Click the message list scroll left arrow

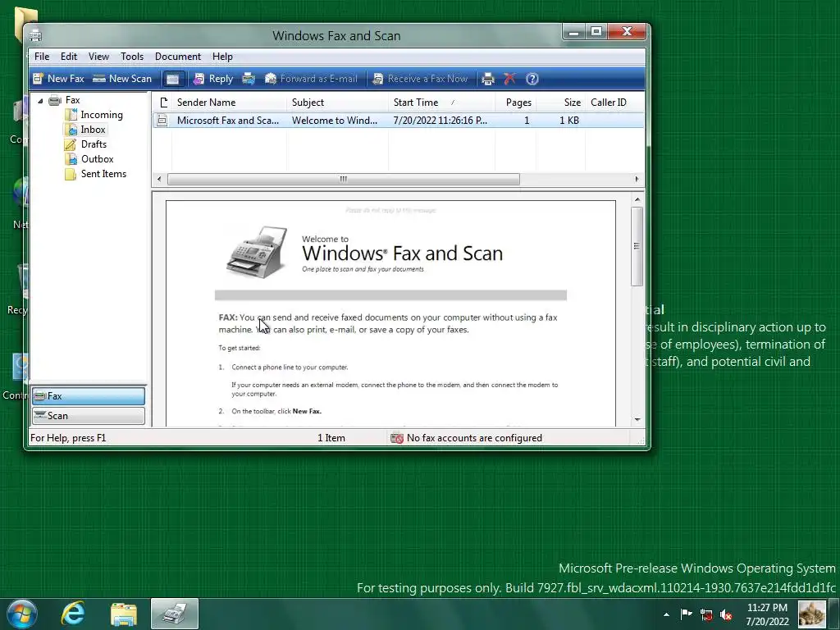coord(158,179)
